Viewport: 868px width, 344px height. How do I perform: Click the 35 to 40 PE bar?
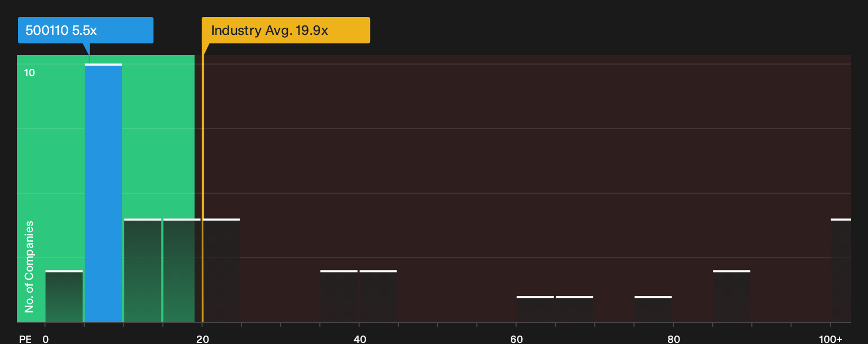point(339,296)
